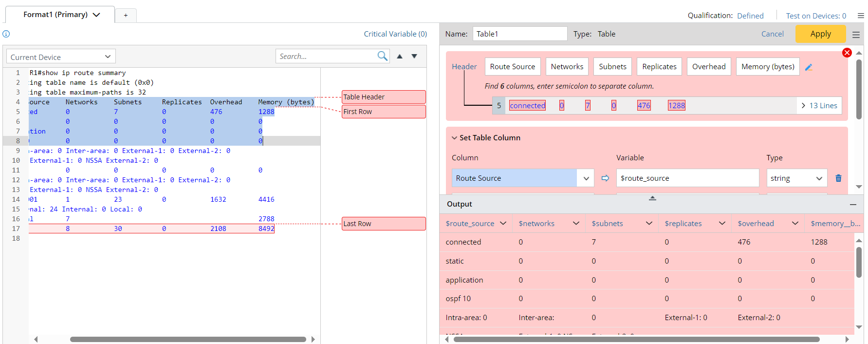868x344 pixels.
Task: Click the red X close icon on header panel
Action: [847, 53]
